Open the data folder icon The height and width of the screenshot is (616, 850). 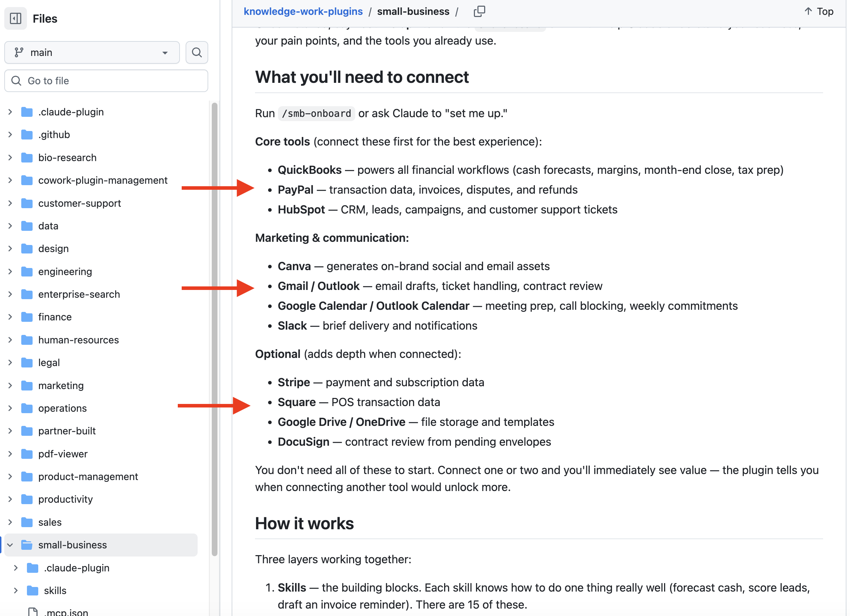point(27,226)
